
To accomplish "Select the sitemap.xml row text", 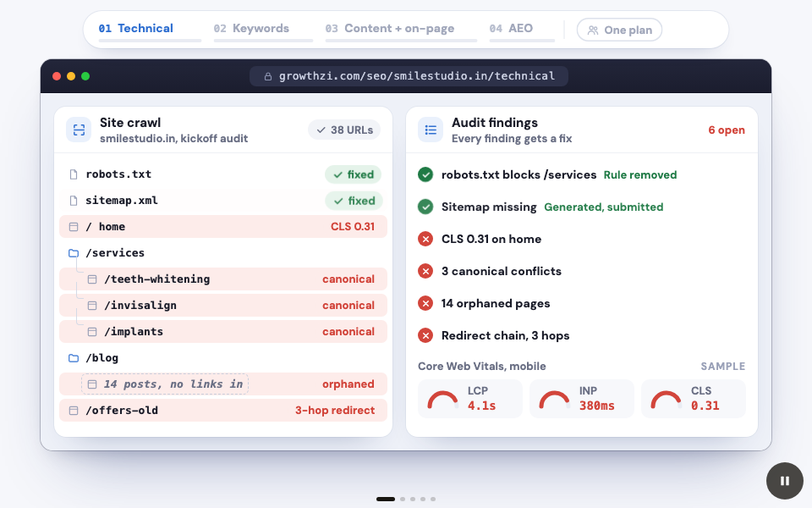I will [122, 201].
